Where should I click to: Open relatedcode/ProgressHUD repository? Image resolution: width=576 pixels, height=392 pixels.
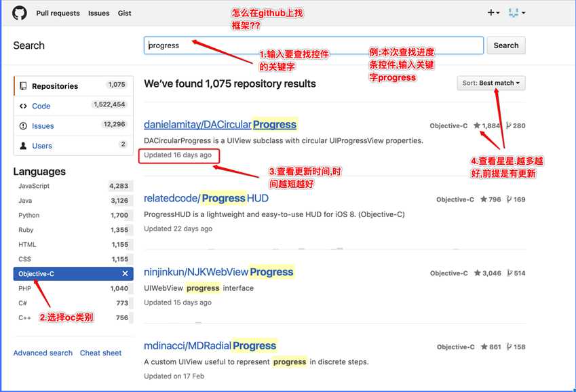(x=206, y=199)
